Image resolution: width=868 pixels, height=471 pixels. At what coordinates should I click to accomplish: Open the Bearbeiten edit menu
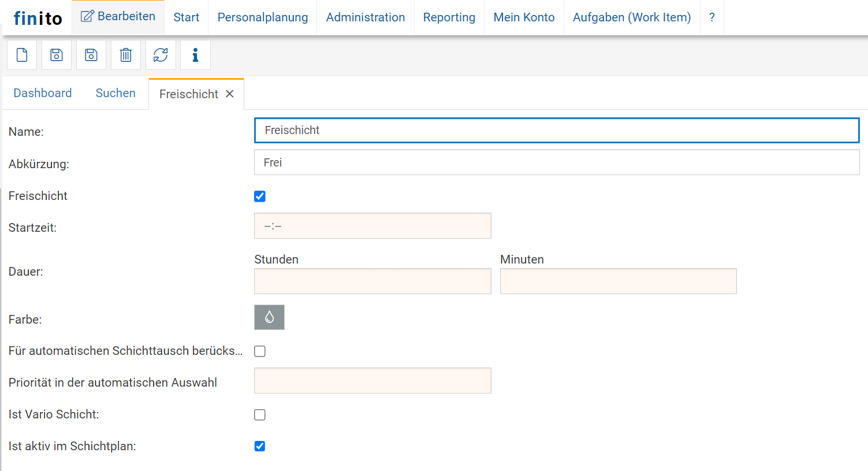pos(118,17)
